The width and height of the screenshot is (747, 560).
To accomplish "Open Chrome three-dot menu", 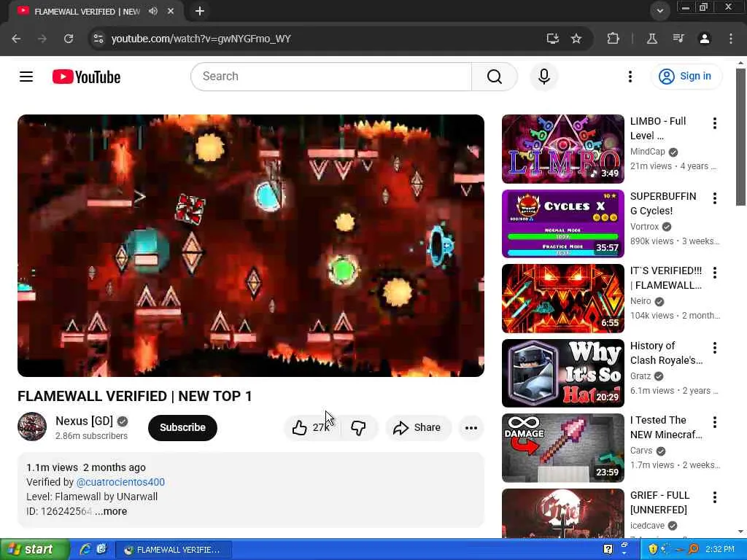I will coord(731,39).
